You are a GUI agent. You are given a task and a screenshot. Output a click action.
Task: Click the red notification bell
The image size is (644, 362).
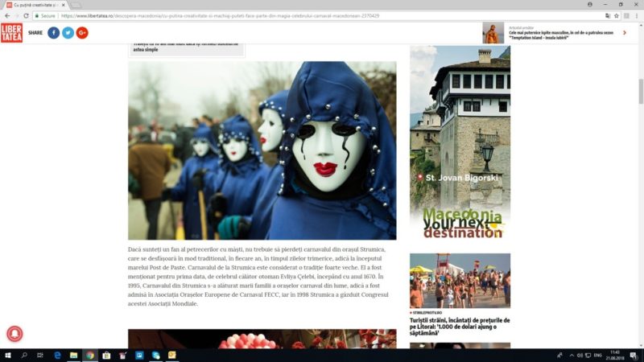point(14,333)
